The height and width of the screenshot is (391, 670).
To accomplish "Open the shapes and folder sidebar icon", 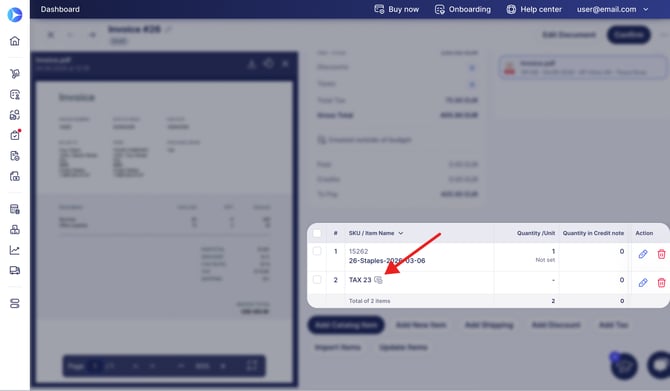I will click(15, 115).
